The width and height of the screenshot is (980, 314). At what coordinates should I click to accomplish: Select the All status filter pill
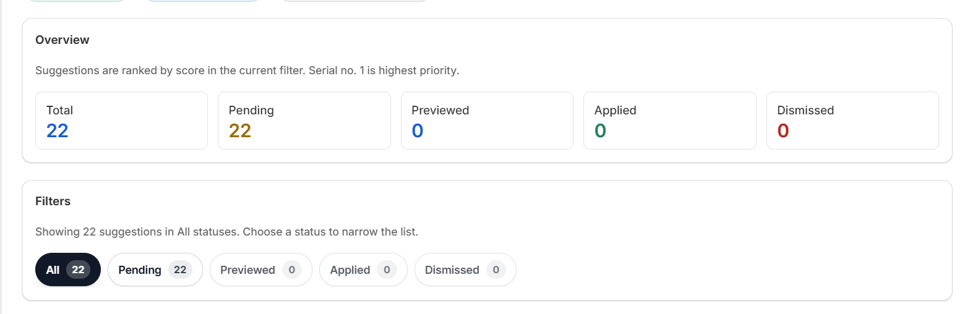coord(67,269)
